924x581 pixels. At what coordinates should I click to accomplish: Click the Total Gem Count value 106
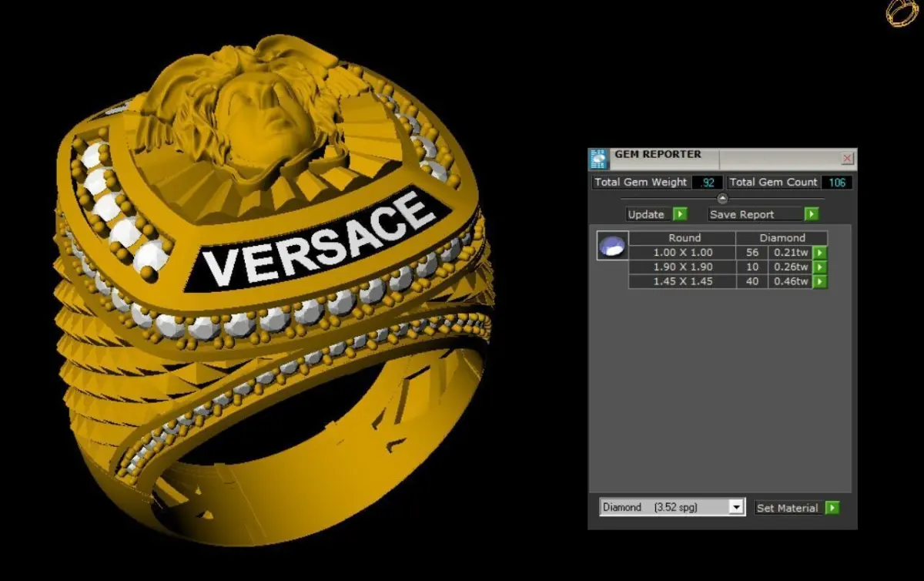click(836, 183)
